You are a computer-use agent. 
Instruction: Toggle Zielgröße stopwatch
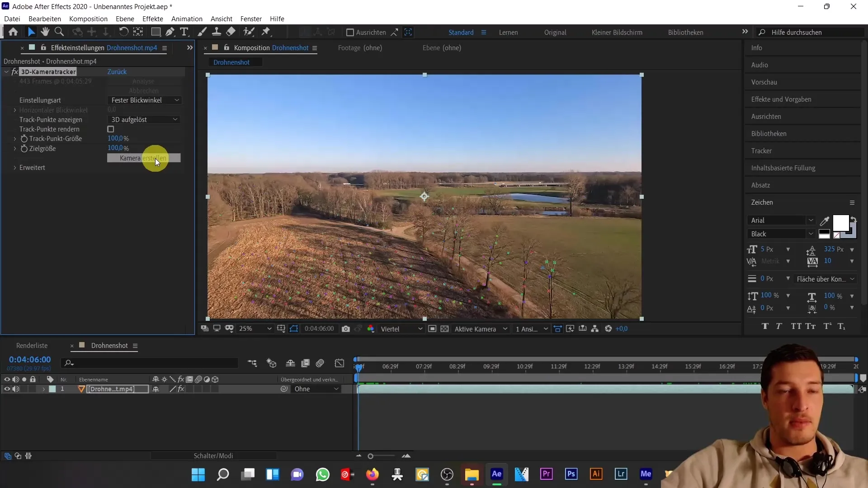coord(24,149)
